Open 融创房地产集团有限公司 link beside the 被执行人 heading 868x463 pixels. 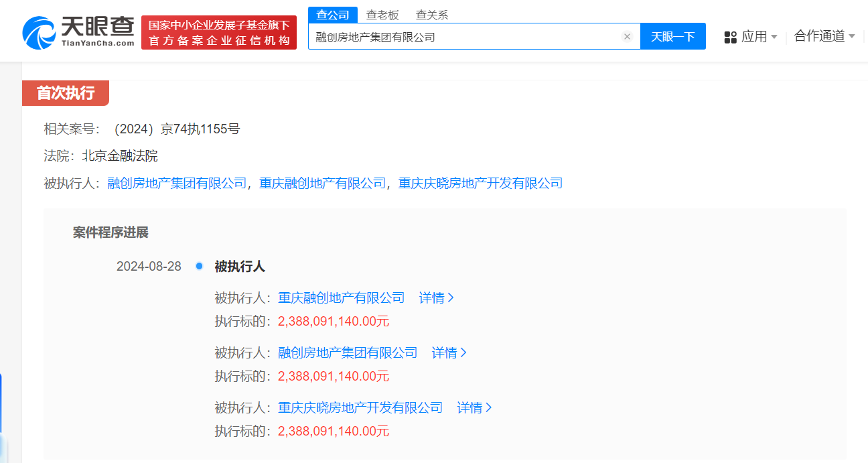(x=177, y=183)
